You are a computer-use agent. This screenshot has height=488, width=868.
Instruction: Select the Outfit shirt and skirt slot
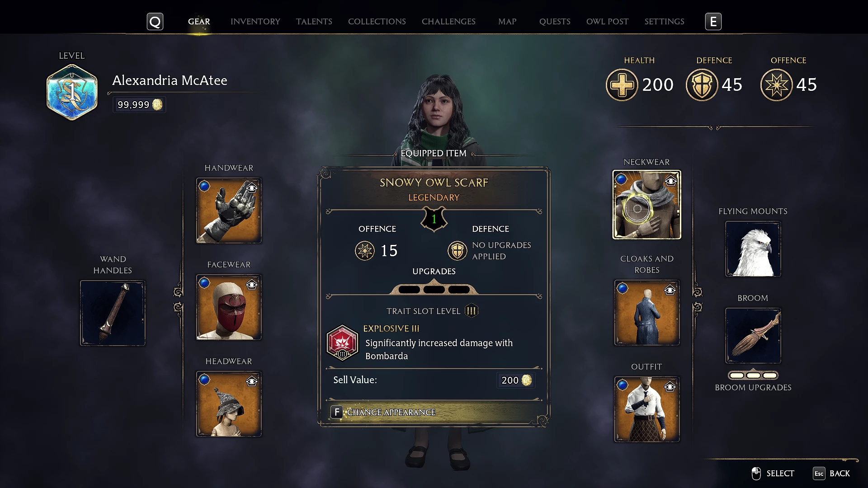point(647,409)
